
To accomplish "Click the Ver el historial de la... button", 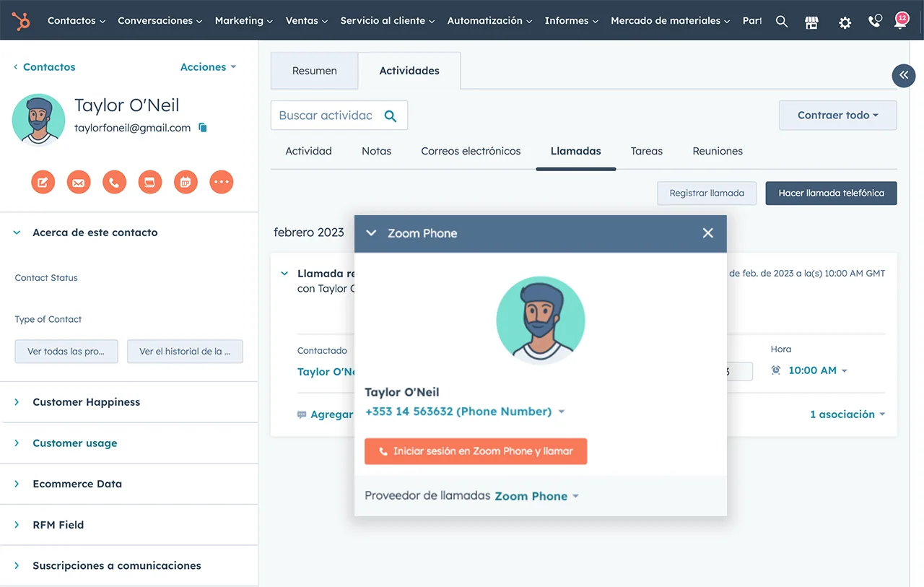I will pos(185,352).
